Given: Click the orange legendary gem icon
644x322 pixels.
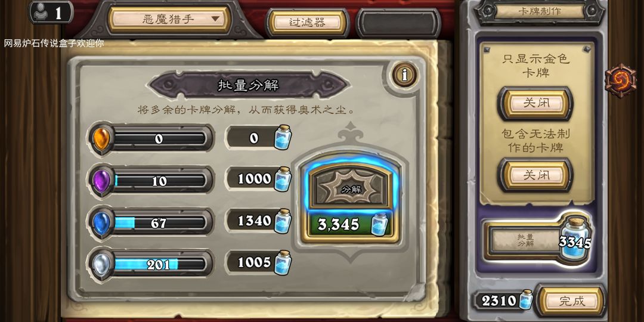Looking at the screenshot, I should (x=101, y=138).
